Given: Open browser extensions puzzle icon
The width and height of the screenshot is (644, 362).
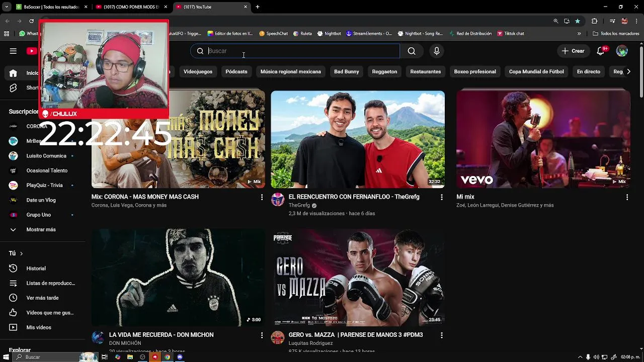Looking at the screenshot, I should [x=595, y=21].
